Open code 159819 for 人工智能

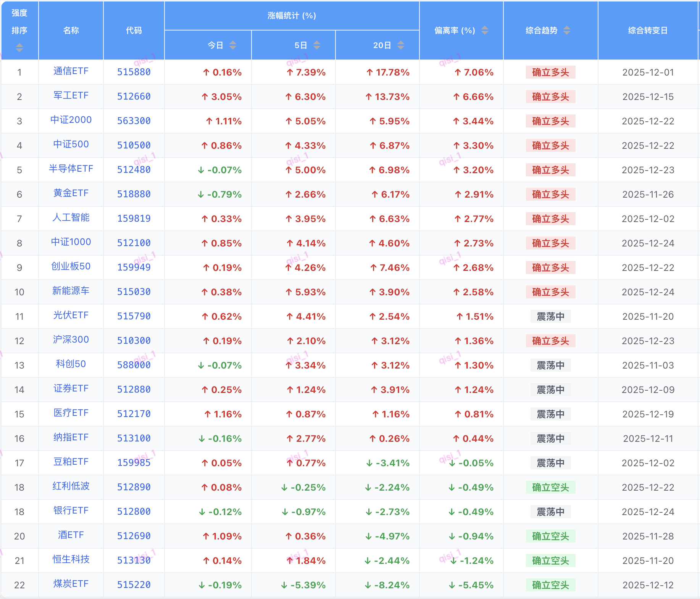134,219
